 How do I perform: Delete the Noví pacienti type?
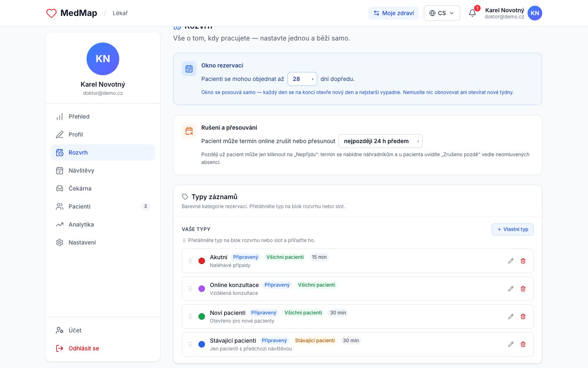(x=523, y=316)
